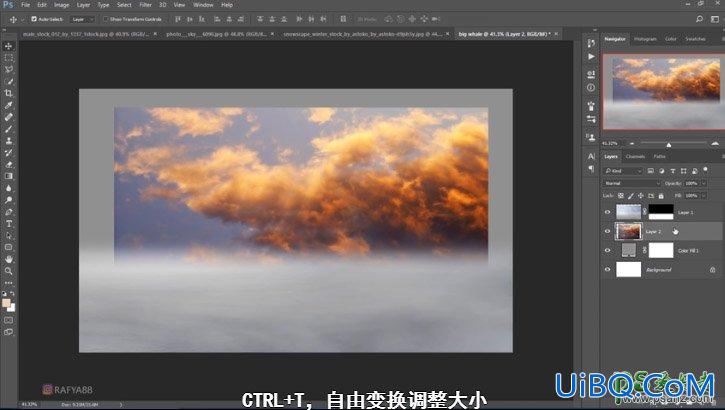Open the Character panel icon
The width and height of the screenshot is (725, 410).
coord(591,156)
